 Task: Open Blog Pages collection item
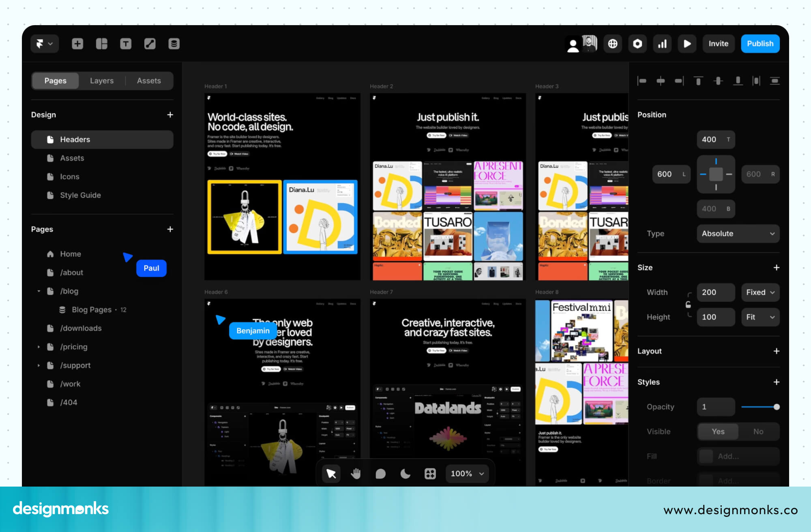102,310
